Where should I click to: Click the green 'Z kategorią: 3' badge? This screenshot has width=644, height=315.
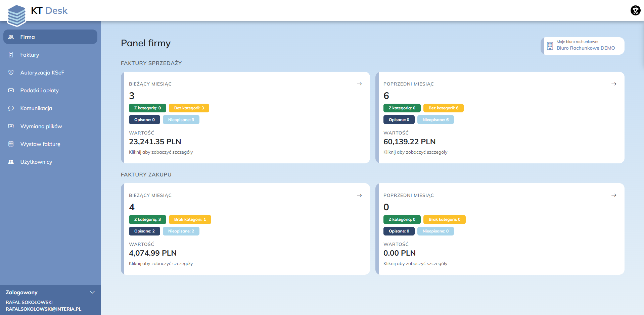[147, 219]
